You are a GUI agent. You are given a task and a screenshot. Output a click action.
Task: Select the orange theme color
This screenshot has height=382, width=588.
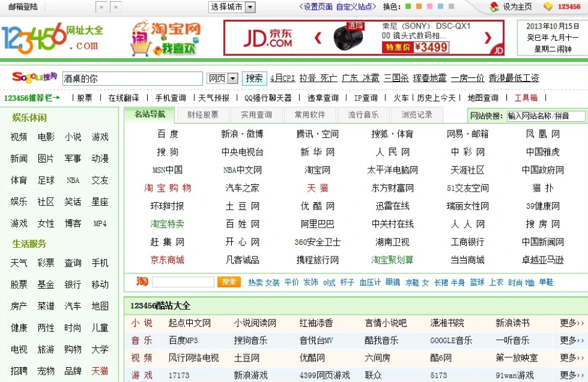[x=419, y=6]
